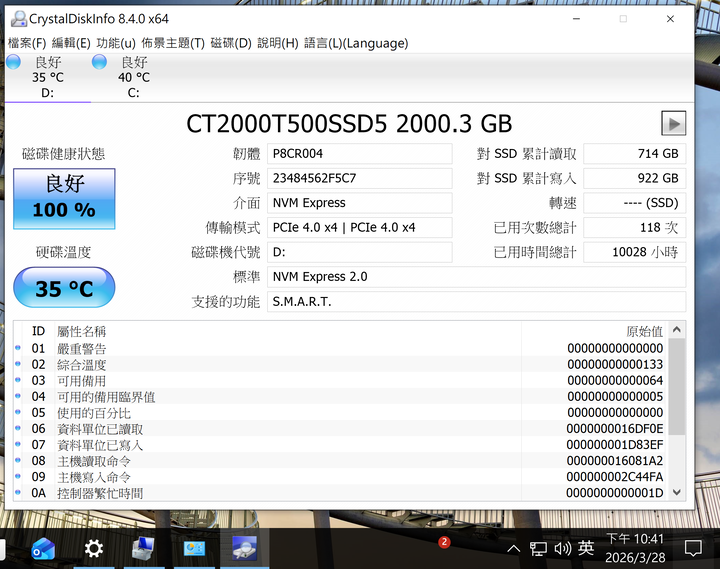
Task: Click the firmware field showing P8CR004
Action: click(359, 154)
